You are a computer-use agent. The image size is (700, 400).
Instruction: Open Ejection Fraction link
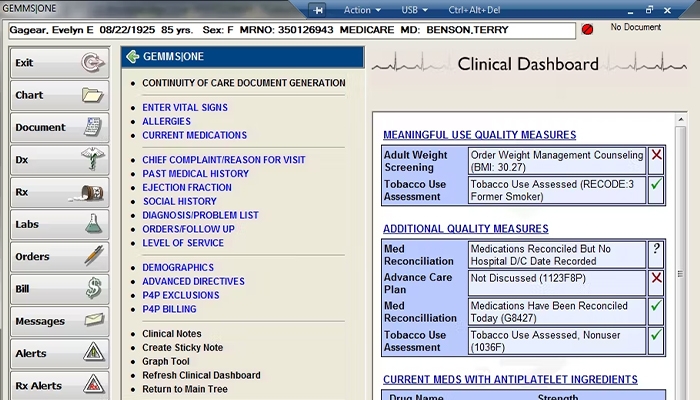pyautogui.click(x=187, y=188)
